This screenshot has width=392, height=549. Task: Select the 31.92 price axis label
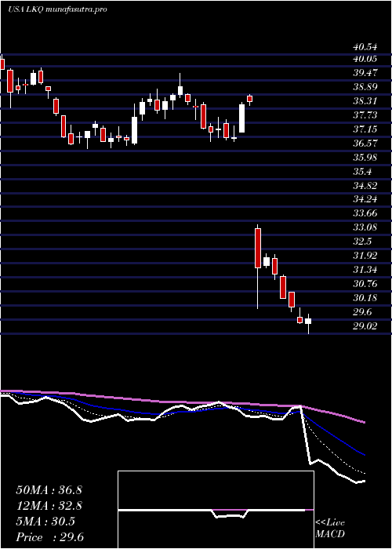pyautogui.click(x=365, y=256)
